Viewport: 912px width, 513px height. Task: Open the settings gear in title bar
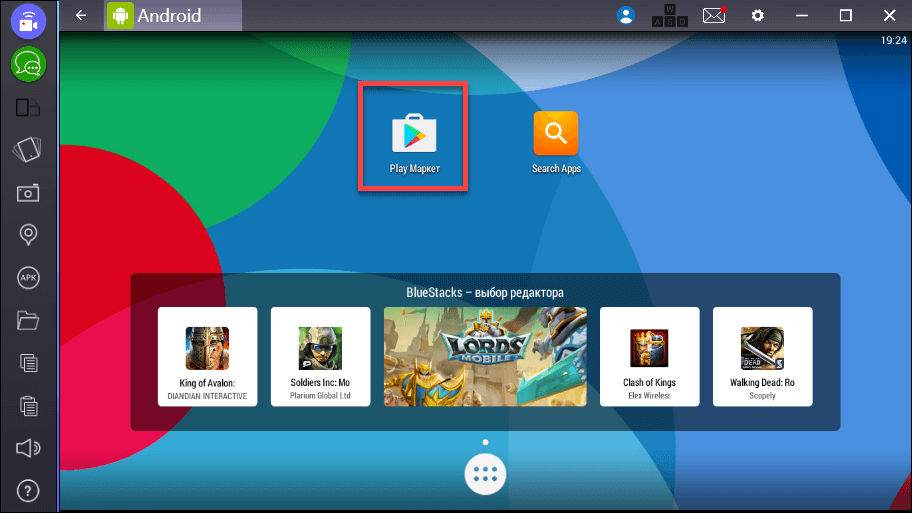758,15
